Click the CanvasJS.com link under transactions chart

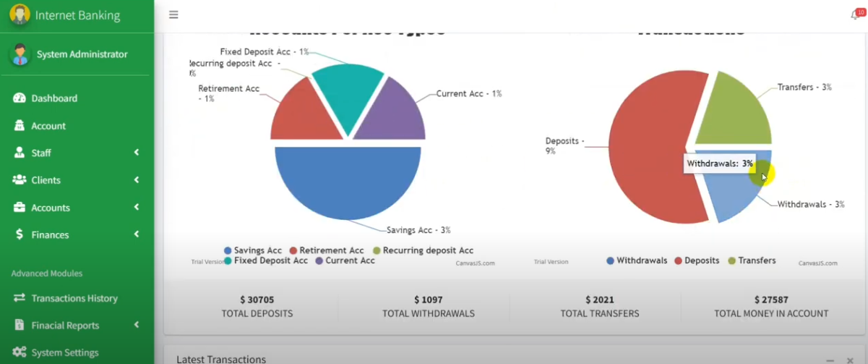817,263
